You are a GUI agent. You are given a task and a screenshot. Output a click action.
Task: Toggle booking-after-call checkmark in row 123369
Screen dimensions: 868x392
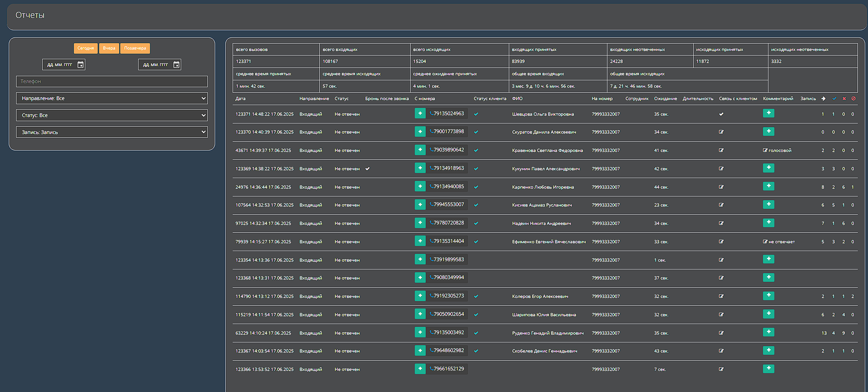[x=367, y=169]
